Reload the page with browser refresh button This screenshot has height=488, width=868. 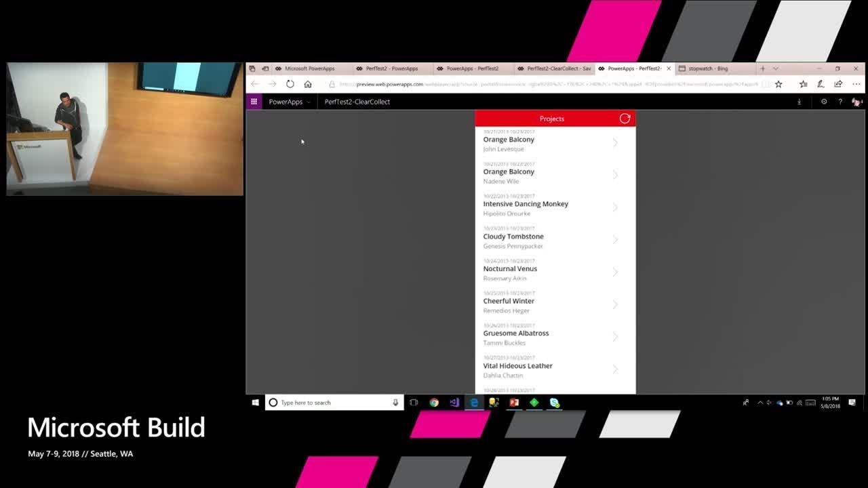click(290, 84)
